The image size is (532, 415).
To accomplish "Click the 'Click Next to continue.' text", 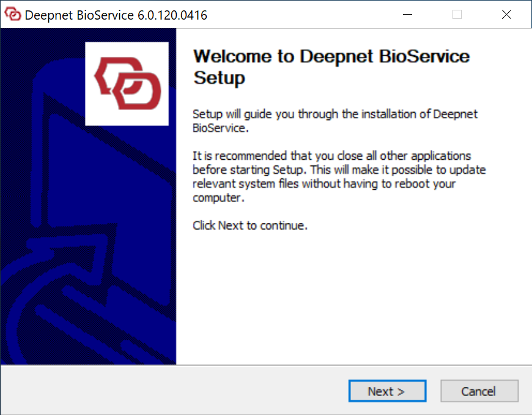I will 249,225.
